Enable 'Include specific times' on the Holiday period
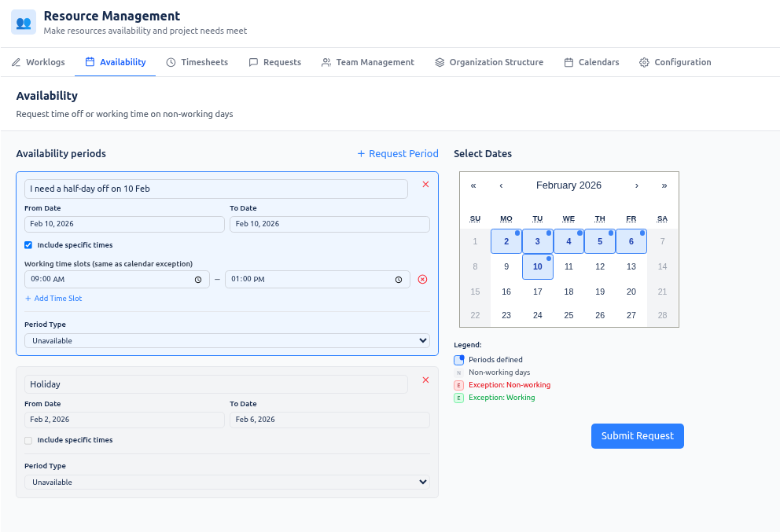The image size is (780, 532). pyautogui.click(x=28, y=441)
